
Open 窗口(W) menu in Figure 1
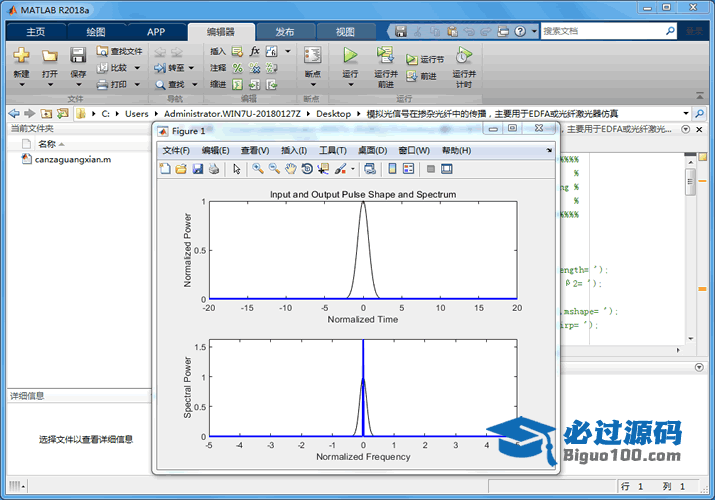coord(414,150)
